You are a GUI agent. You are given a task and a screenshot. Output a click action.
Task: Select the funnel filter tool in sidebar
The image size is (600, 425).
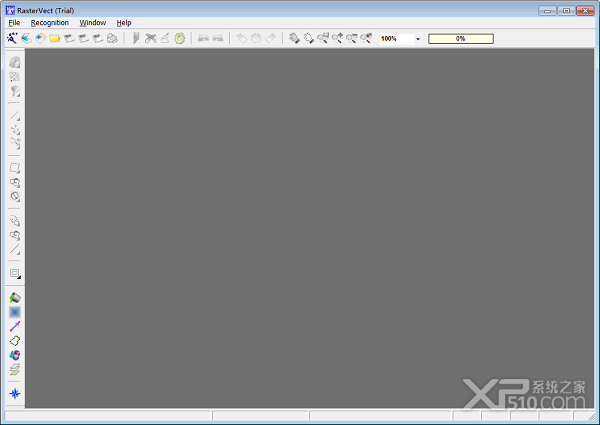(15, 91)
